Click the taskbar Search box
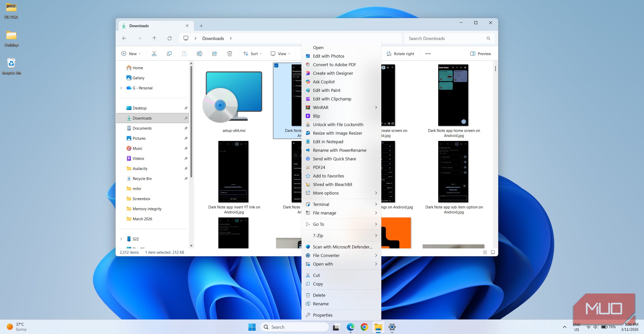This screenshot has width=644, height=334. click(x=294, y=327)
